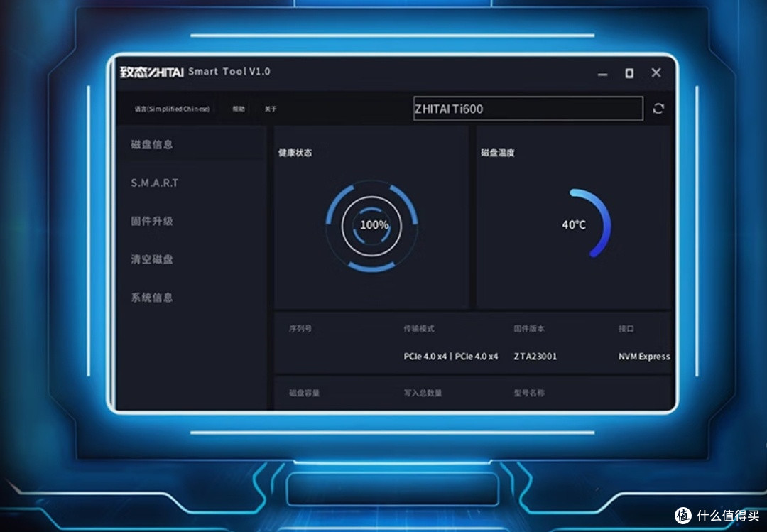Open the 语言(Simplified Chinese) language menu
Image resolution: width=767 pixels, height=532 pixels.
click(x=172, y=109)
